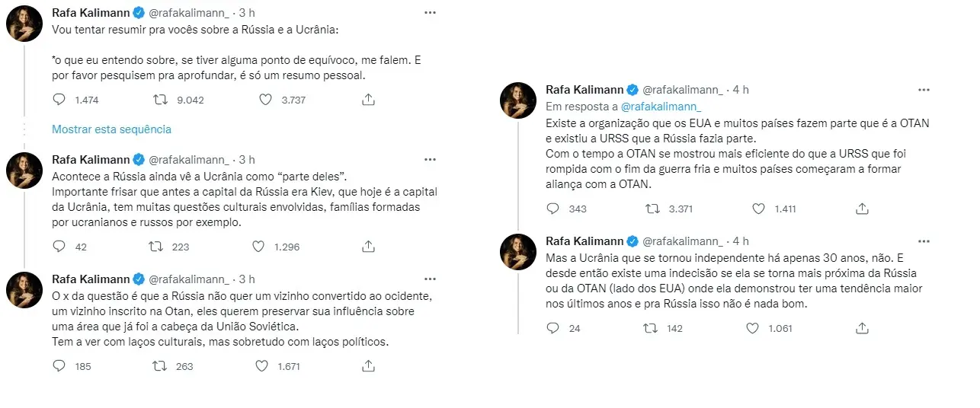Reply to the tweet with 343 replies
Image resolution: width=980 pixels, height=408 pixels.
pyautogui.click(x=554, y=209)
